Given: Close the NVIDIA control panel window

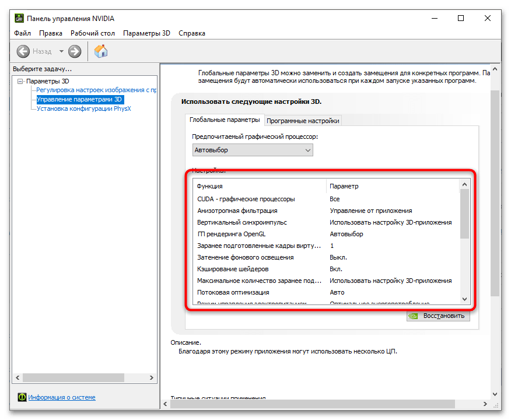Looking at the screenshot, I should pyautogui.click(x=488, y=18).
